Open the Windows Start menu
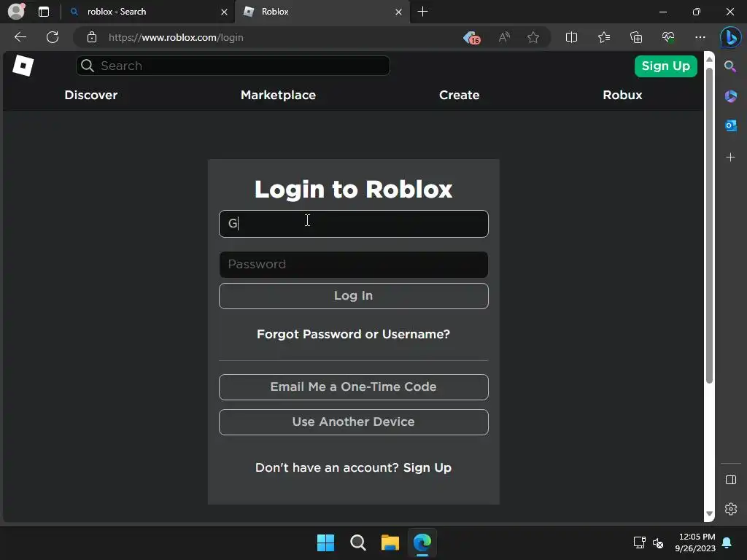The width and height of the screenshot is (747, 560). 326,542
